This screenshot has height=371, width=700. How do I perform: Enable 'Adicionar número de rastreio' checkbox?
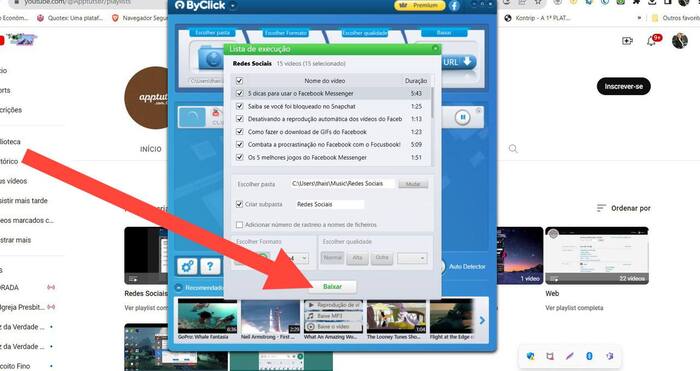point(239,225)
